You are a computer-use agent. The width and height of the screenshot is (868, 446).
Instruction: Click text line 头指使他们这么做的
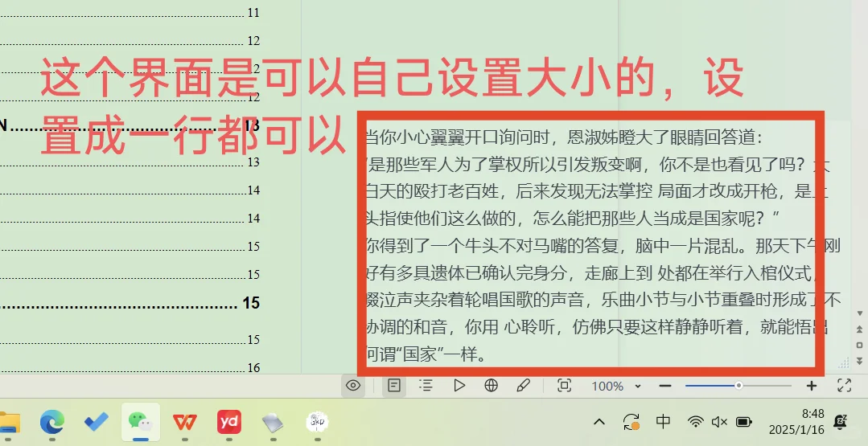(573, 219)
